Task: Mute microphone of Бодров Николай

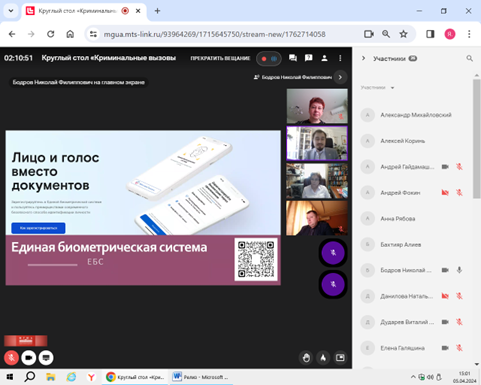Action: [459, 270]
